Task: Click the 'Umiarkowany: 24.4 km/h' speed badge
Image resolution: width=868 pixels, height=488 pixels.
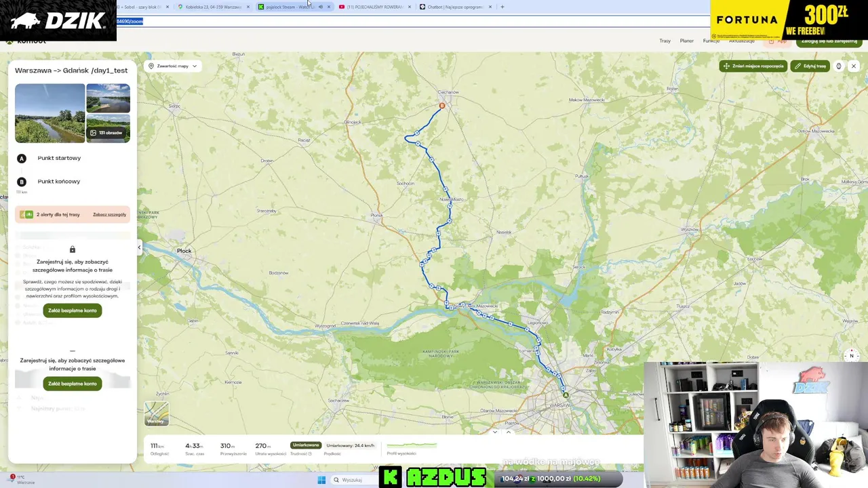Action: 350,445
